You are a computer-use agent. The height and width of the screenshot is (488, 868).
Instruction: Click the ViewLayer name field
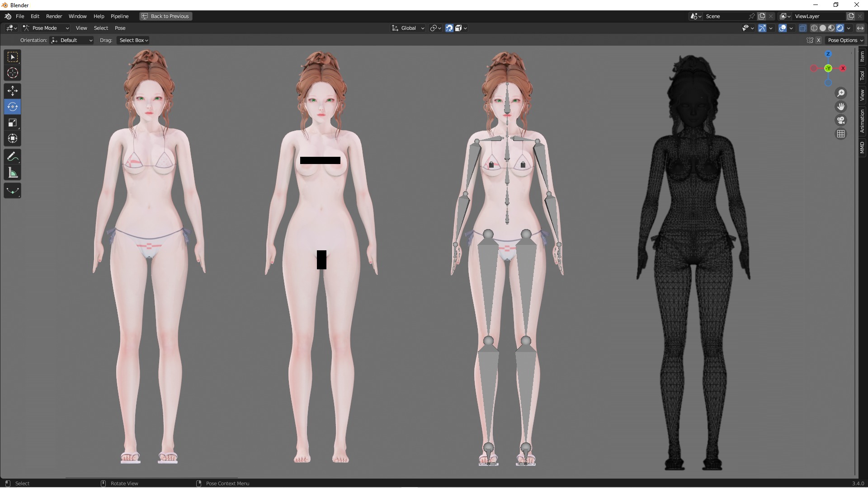click(819, 16)
